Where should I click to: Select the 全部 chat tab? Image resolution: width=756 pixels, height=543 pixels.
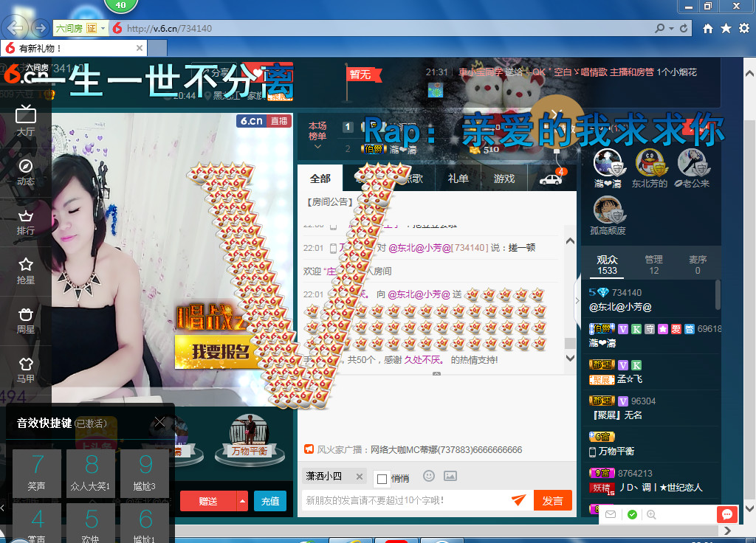click(320, 179)
